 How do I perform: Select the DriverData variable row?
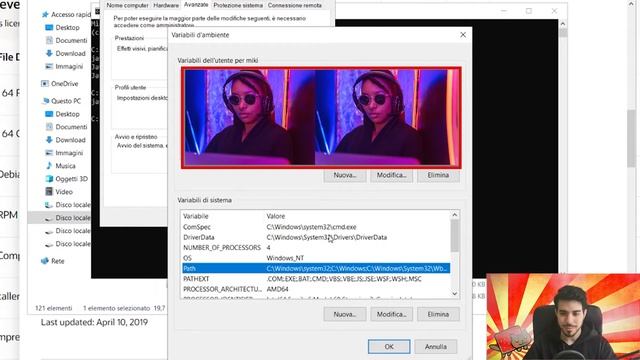(x=316, y=237)
